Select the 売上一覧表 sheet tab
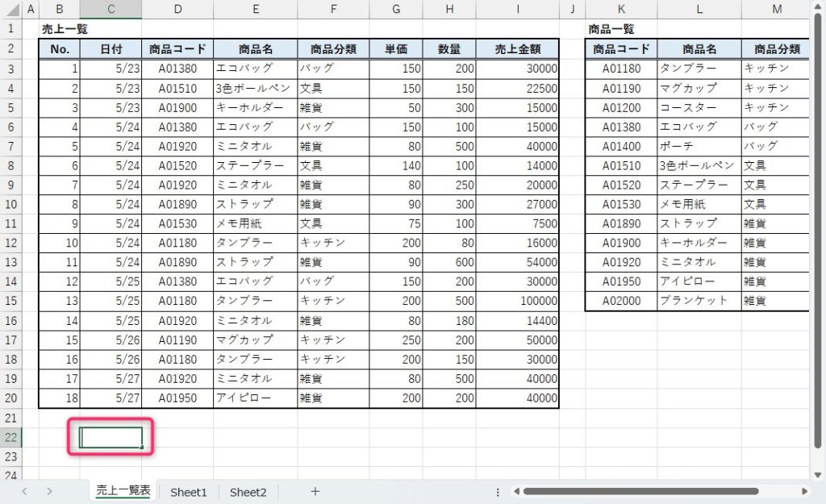The width and height of the screenshot is (826, 504). tap(123, 491)
